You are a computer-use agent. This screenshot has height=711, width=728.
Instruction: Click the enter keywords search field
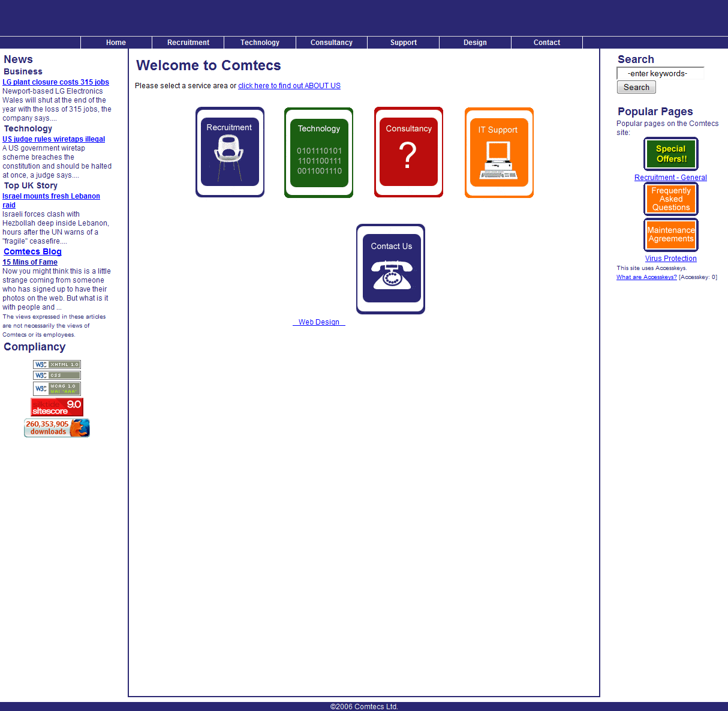[x=660, y=73]
